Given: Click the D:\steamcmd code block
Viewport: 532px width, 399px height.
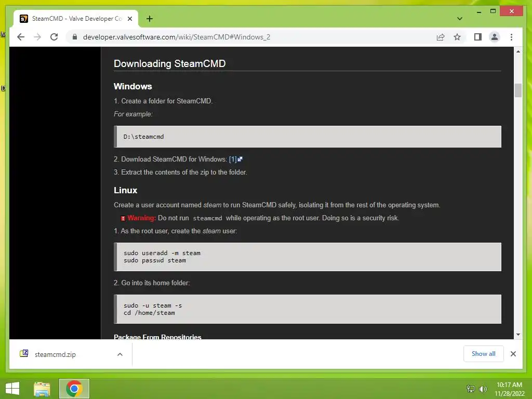Looking at the screenshot, I should [308, 137].
